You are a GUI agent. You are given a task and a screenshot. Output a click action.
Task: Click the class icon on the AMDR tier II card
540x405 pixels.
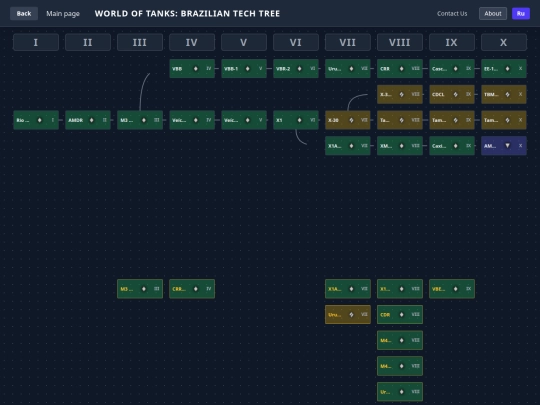tap(92, 120)
